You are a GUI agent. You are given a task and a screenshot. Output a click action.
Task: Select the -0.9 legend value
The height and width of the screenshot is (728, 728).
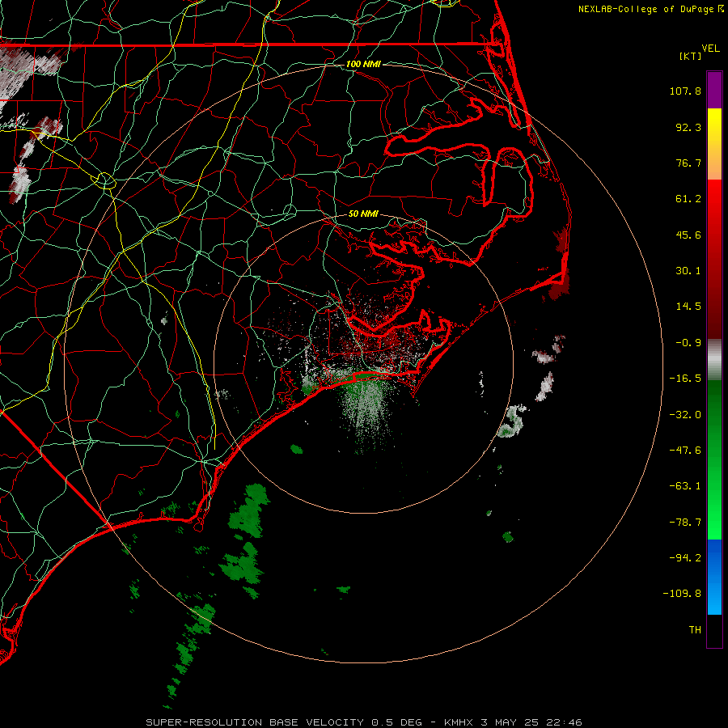click(x=688, y=343)
